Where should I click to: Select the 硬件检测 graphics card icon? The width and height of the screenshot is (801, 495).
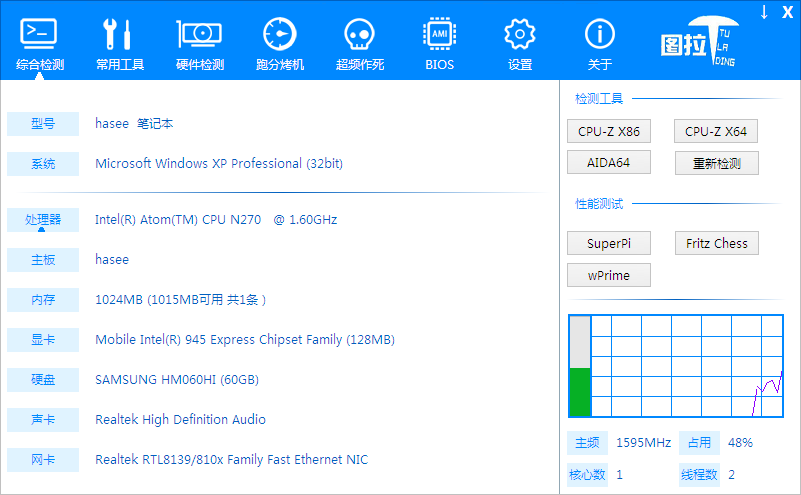click(x=199, y=34)
